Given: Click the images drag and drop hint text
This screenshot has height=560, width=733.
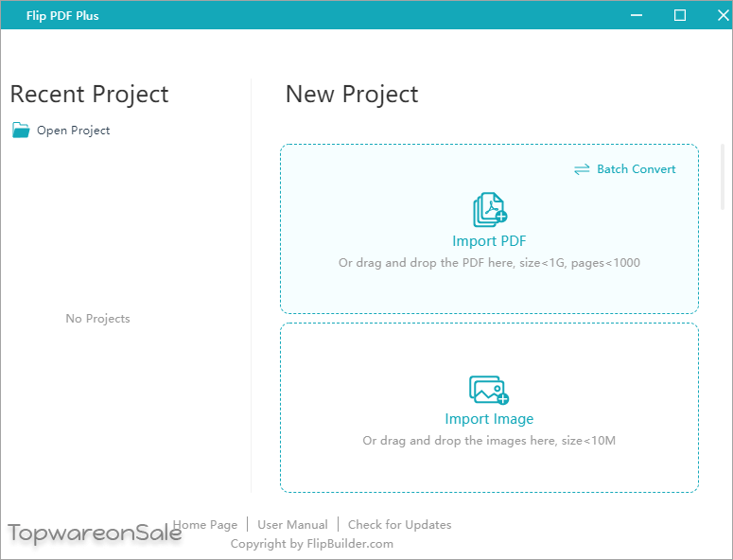Looking at the screenshot, I should coord(489,441).
